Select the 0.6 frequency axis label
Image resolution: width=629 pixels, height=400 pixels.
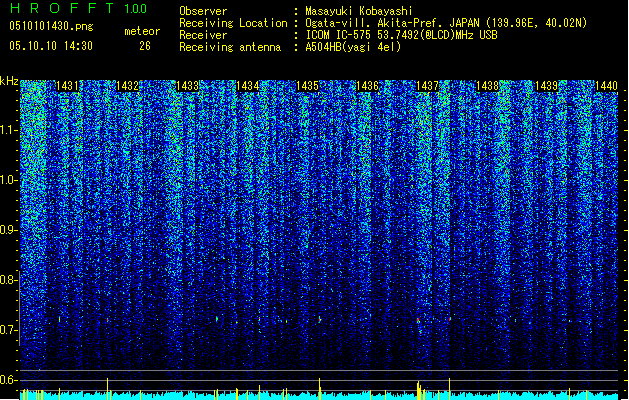8,380
